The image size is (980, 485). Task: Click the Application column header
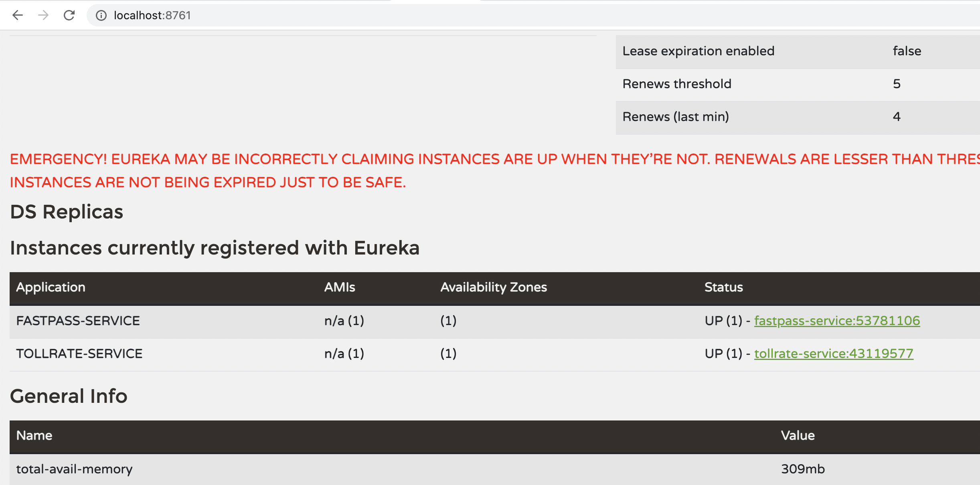click(51, 287)
